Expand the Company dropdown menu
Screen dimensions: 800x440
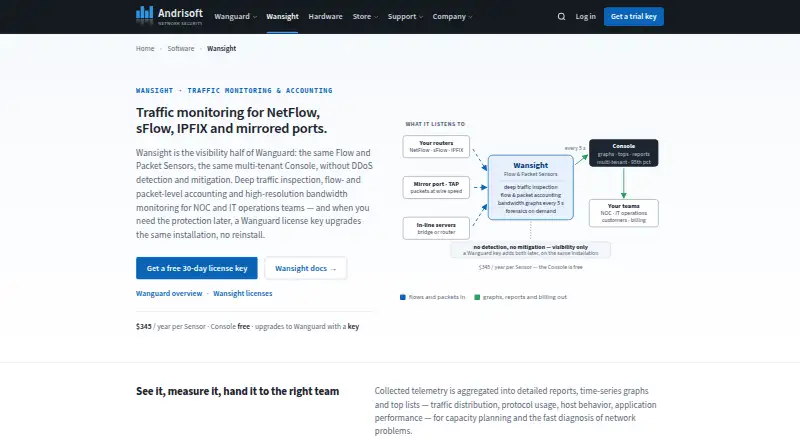(x=452, y=16)
